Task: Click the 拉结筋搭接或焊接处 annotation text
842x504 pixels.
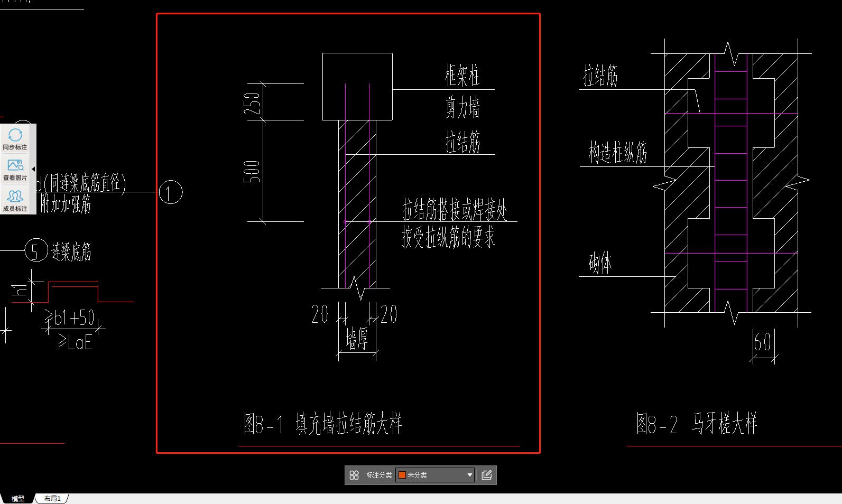Action: point(455,210)
